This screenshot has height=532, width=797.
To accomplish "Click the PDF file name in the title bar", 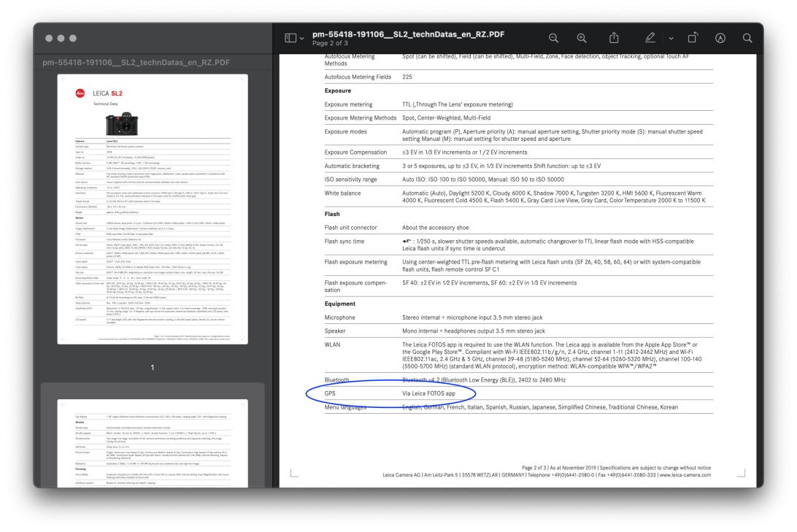I will [x=408, y=34].
